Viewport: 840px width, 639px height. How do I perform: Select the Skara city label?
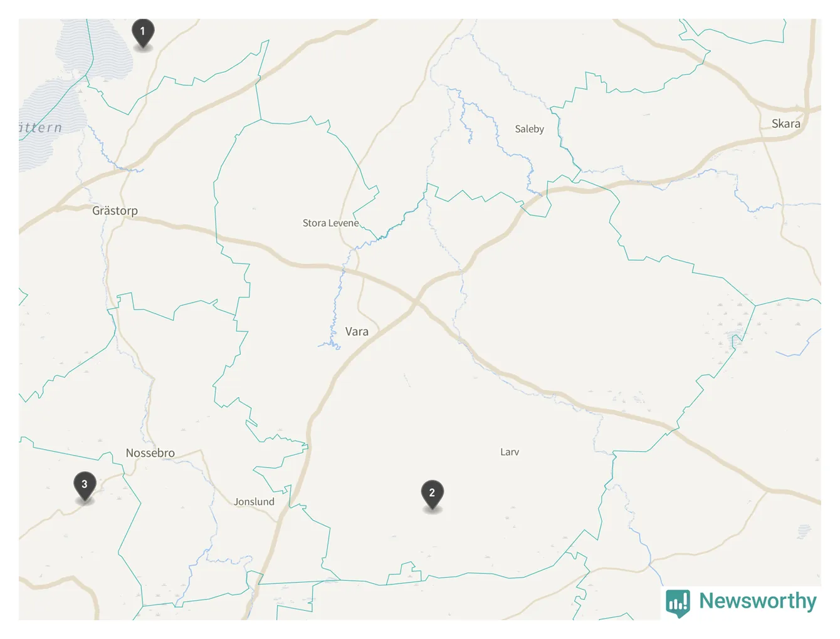(786, 123)
